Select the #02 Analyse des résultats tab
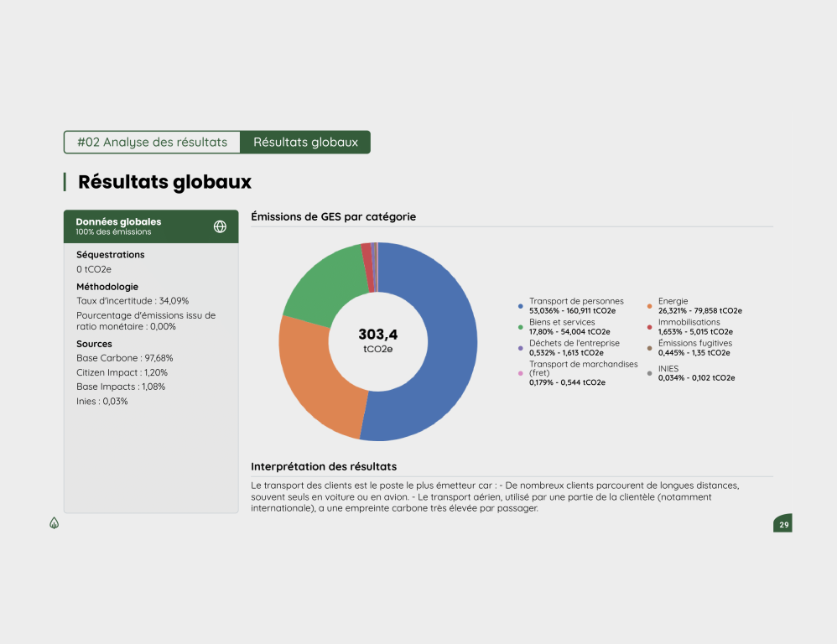This screenshot has height=644, width=837. (x=152, y=142)
